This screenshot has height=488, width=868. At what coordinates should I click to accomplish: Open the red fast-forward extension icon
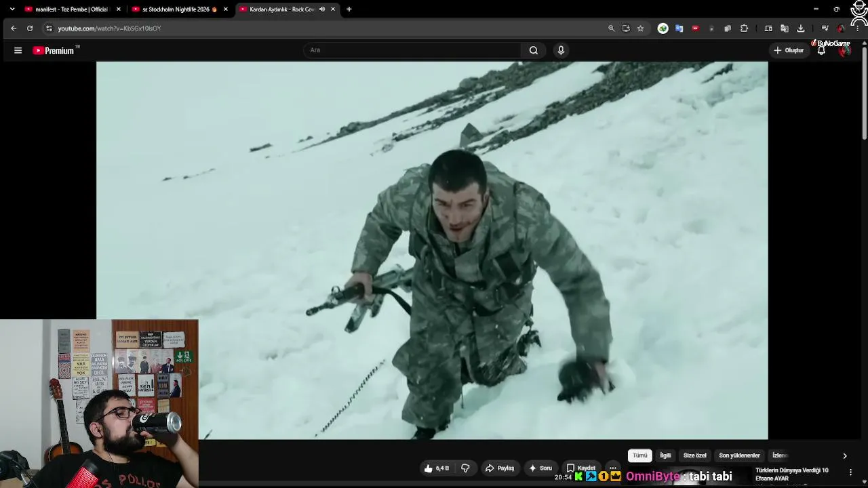[x=695, y=28]
